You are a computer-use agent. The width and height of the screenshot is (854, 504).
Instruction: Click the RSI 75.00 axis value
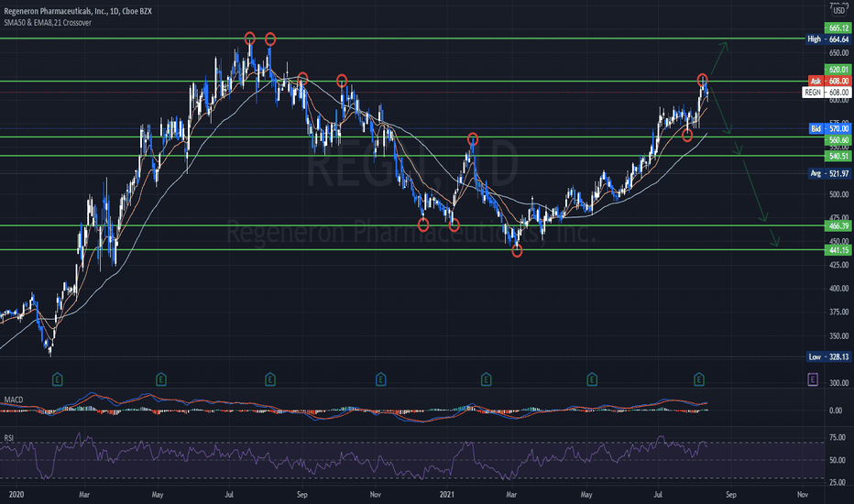(x=838, y=437)
